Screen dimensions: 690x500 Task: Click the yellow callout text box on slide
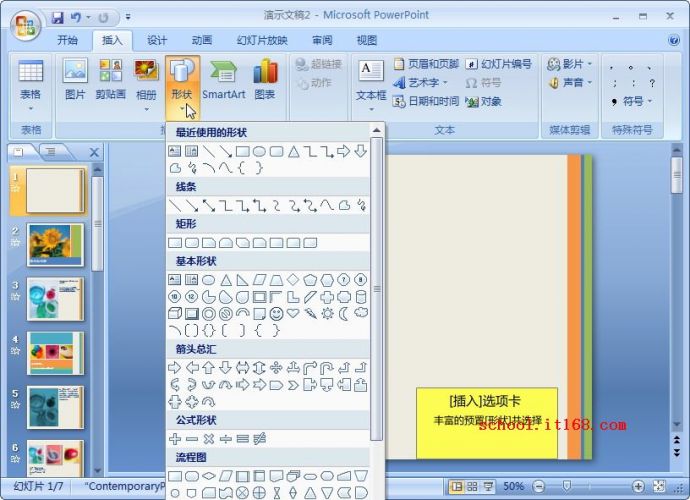click(487, 423)
